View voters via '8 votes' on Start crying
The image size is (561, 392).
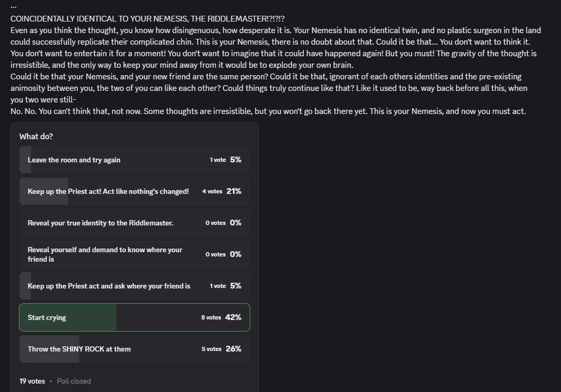[x=211, y=317]
